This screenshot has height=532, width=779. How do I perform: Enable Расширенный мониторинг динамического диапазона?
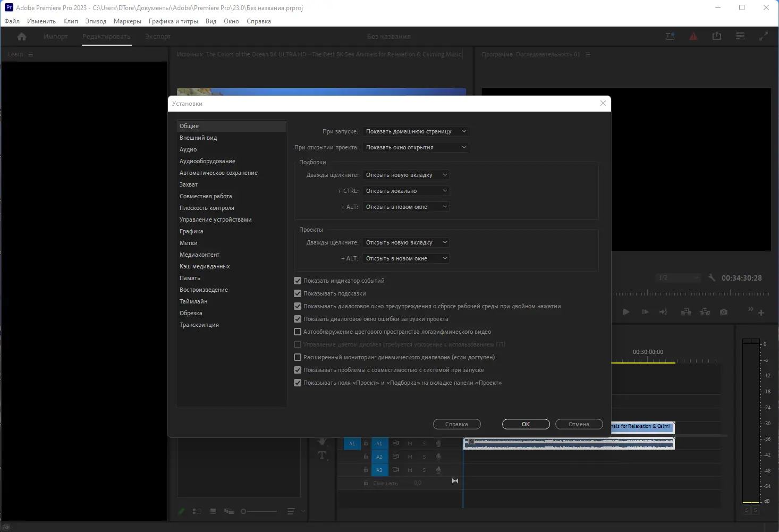(x=298, y=357)
